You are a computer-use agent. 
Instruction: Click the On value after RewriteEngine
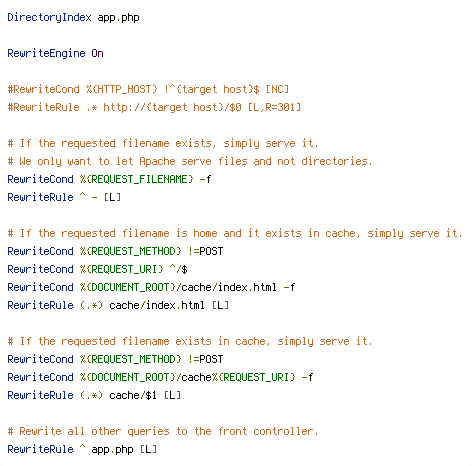pyautogui.click(x=97, y=53)
